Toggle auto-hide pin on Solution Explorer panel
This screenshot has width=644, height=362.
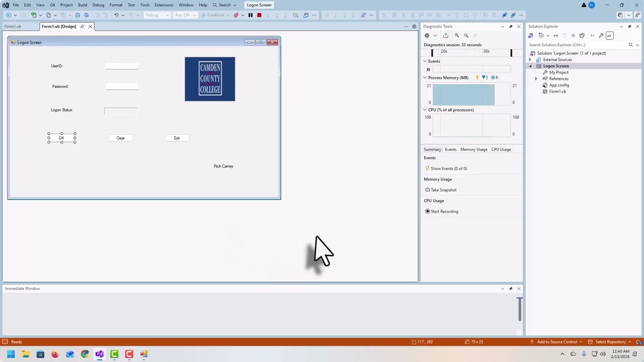click(629, 27)
